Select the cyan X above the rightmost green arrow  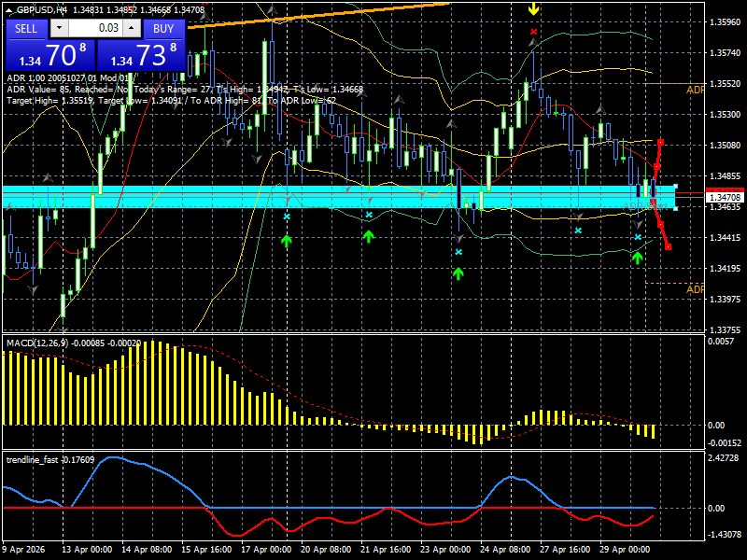638,237
